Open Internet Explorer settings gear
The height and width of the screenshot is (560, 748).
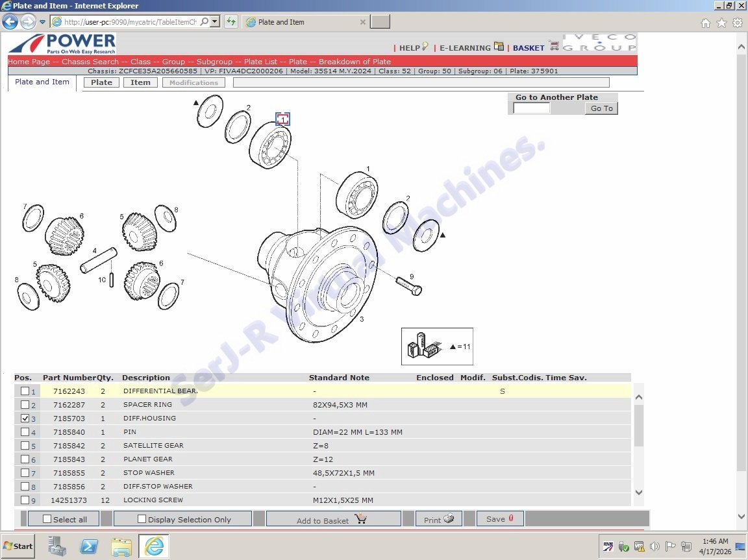tap(737, 23)
